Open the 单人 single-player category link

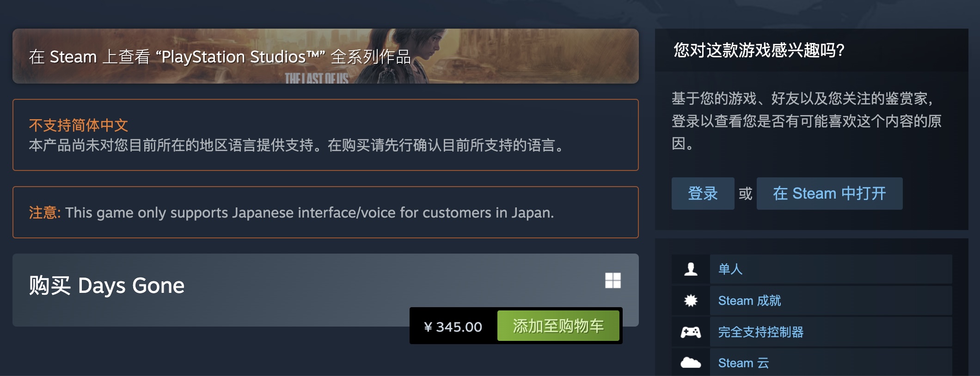click(730, 269)
